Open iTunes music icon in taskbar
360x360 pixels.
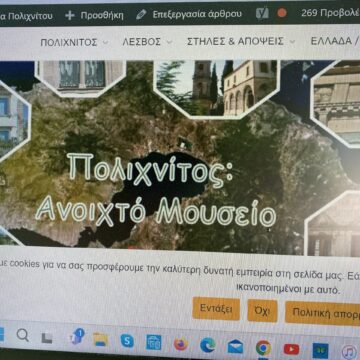pos(349,352)
